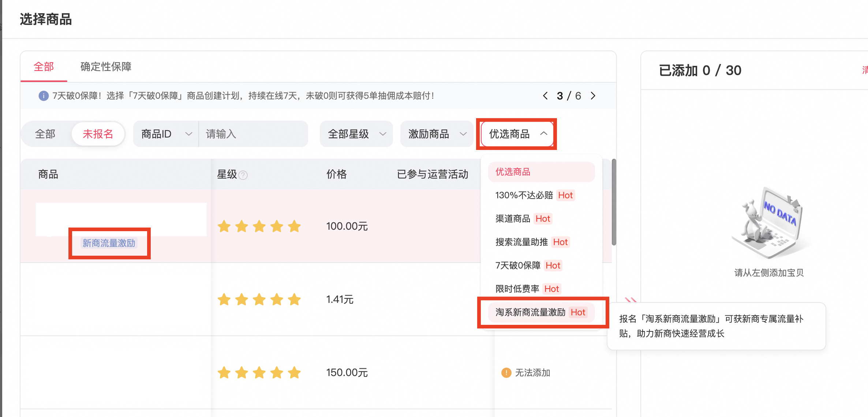Viewport: 868px width, 417px height.
Task: Click the five-star rating in the 100.00元 row
Action: coord(259,226)
